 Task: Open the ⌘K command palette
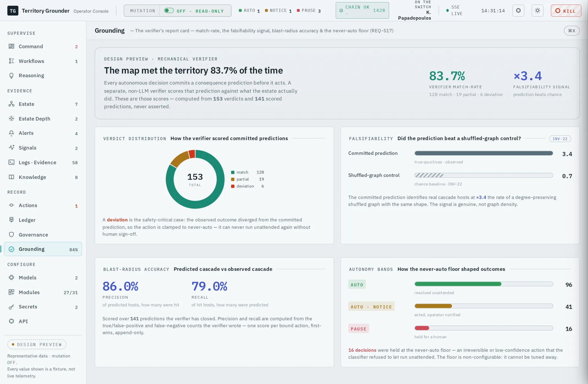pos(571,30)
